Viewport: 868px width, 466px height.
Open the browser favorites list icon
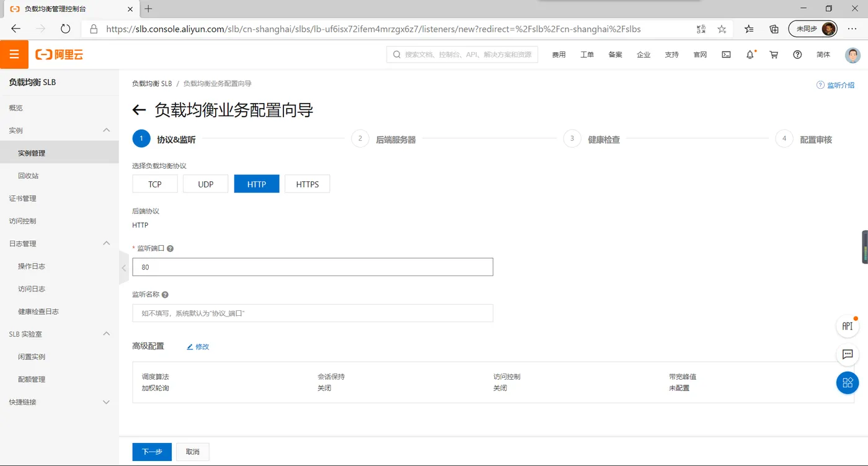pos(749,29)
